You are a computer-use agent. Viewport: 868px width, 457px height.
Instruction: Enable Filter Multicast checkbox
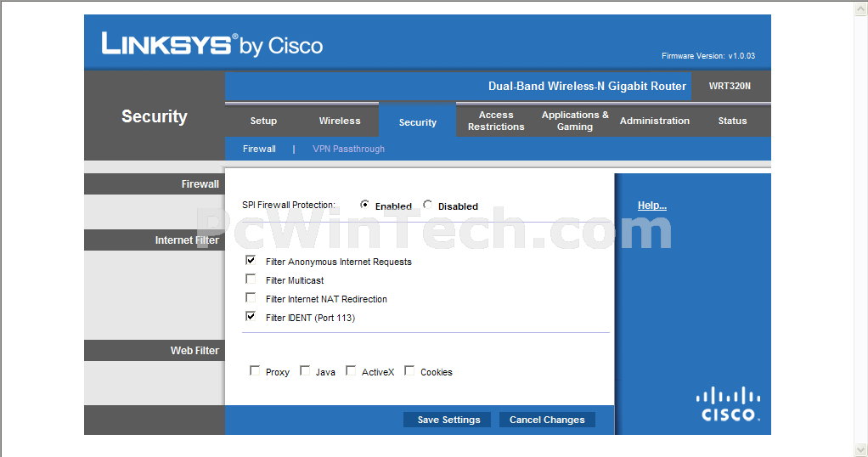(x=251, y=279)
